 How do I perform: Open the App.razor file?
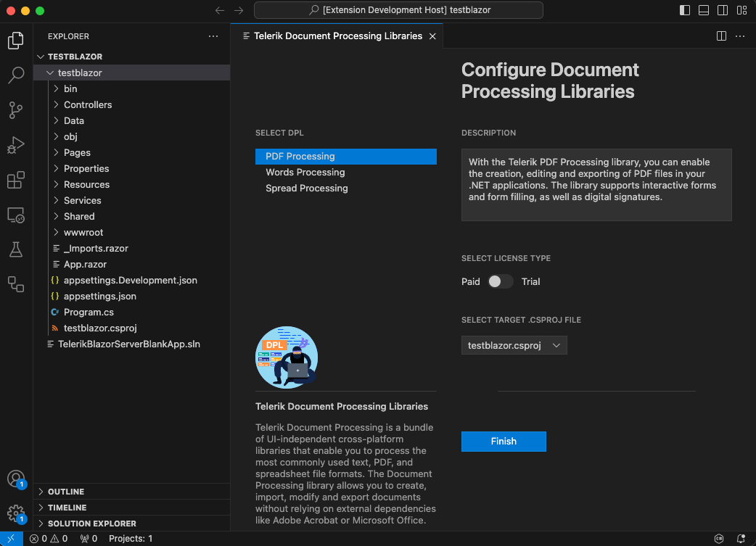click(x=131, y=264)
